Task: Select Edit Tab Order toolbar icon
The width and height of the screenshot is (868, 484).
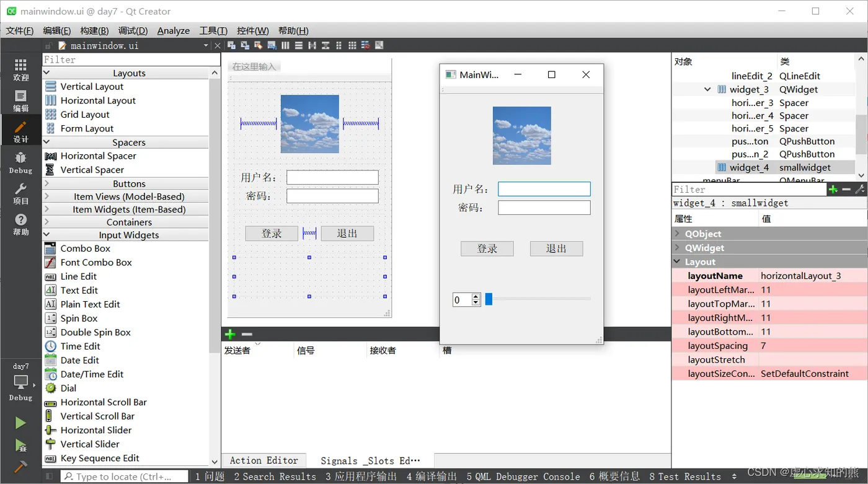Action: [272, 45]
